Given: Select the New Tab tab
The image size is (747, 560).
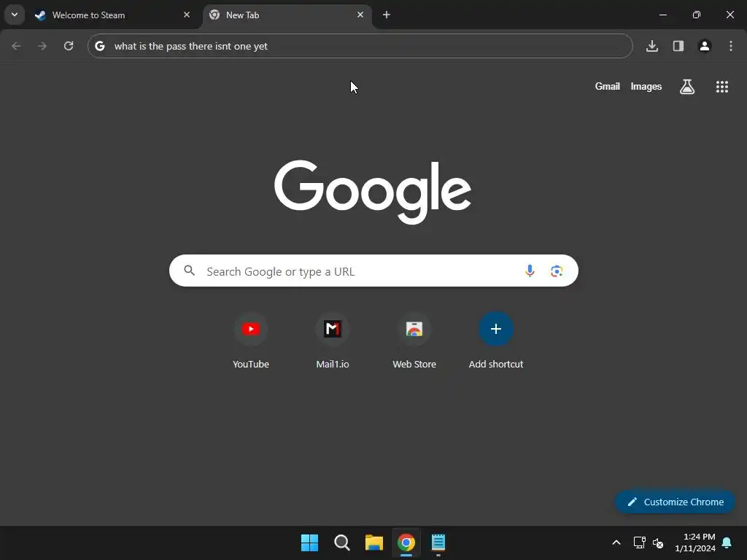Looking at the screenshot, I should pos(288,15).
